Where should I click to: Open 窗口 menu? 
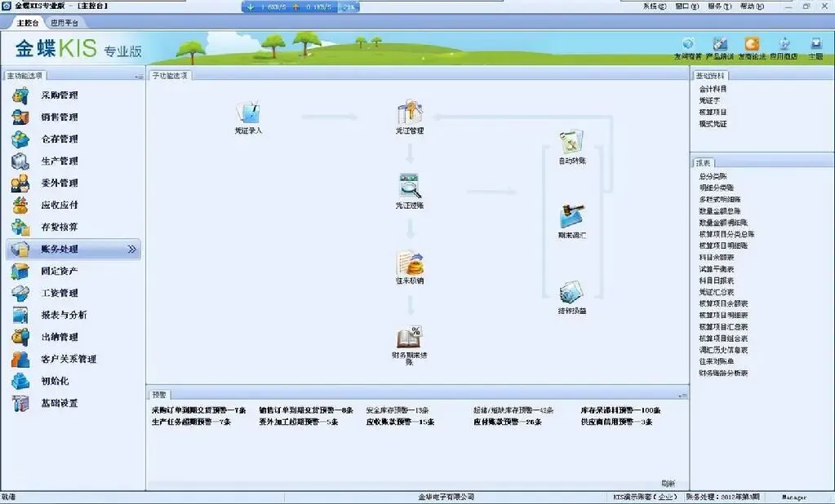(x=687, y=7)
